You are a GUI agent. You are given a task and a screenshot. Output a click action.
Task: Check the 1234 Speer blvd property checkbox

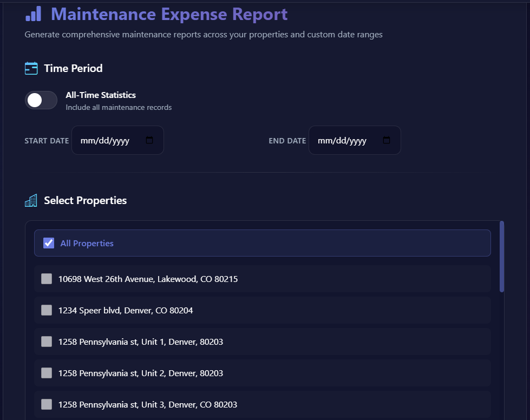47,310
